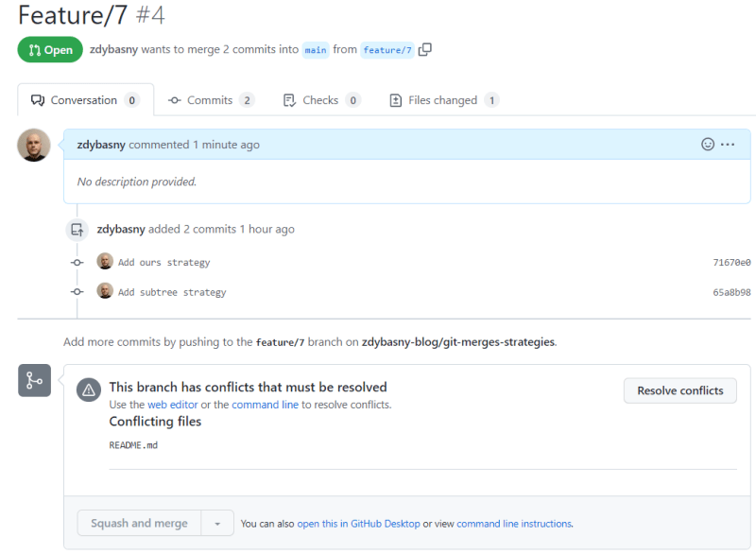View command line instructions link
This screenshot has width=756, height=554.
514,524
